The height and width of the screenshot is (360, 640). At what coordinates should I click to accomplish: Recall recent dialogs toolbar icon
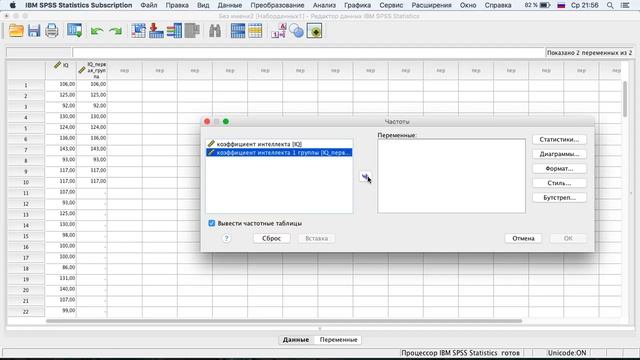pyautogui.click(x=74, y=31)
